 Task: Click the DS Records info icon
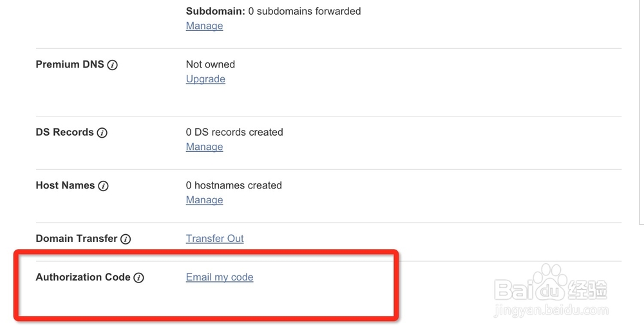coord(102,133)
